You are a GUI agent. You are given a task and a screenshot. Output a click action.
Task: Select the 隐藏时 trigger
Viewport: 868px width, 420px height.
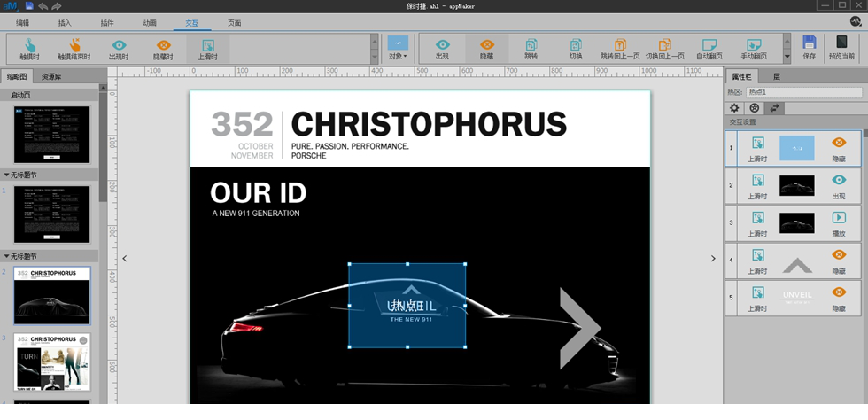tap(163, 49)
